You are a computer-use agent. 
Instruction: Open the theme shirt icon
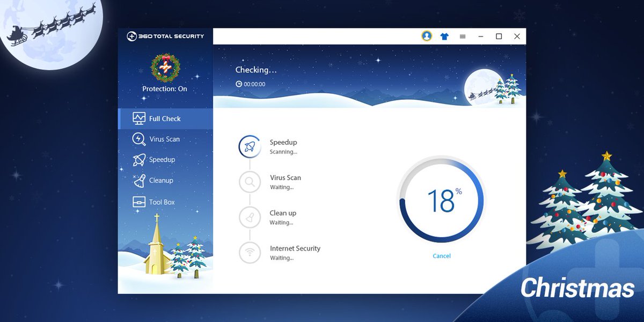(x=444, y=36)
